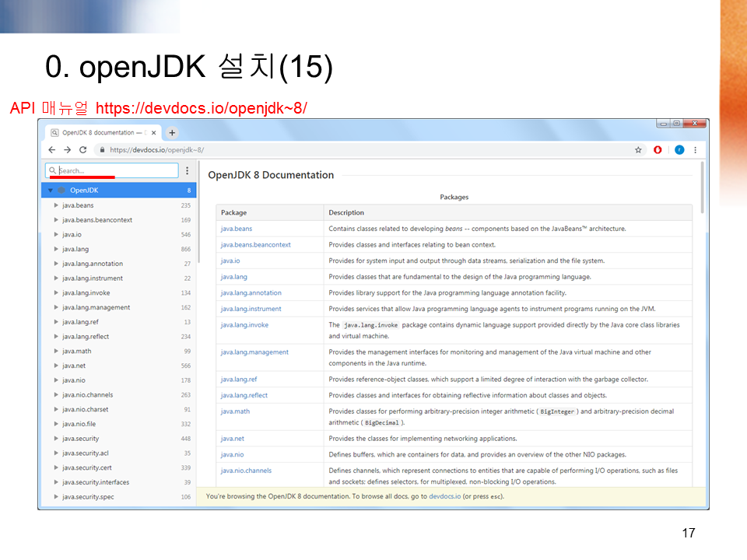Bookmark the page with the star icon
Viewport: 747px width, 560px height.
638,150
